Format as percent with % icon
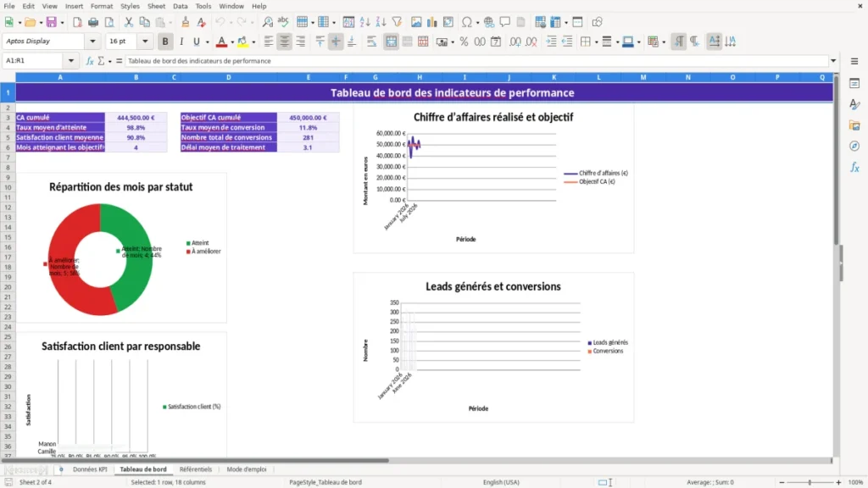Screen dimensions: 868x488 coord(464,42)
